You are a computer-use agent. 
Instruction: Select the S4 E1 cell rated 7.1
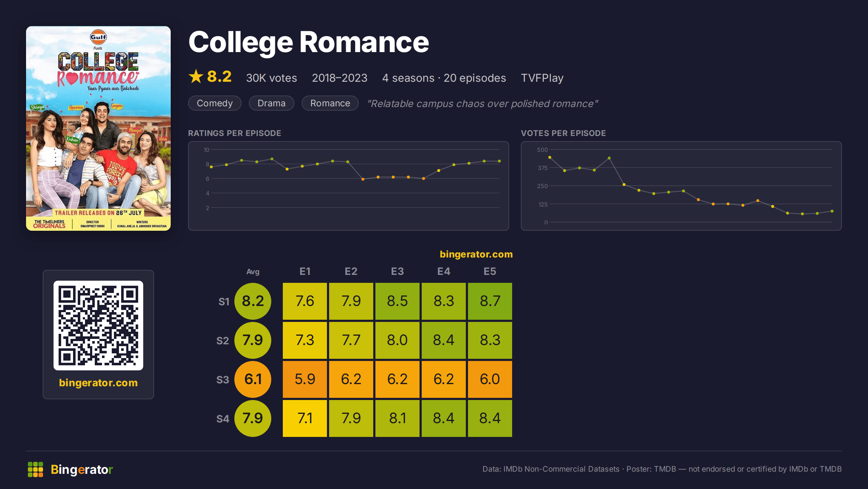pos(305,418)
